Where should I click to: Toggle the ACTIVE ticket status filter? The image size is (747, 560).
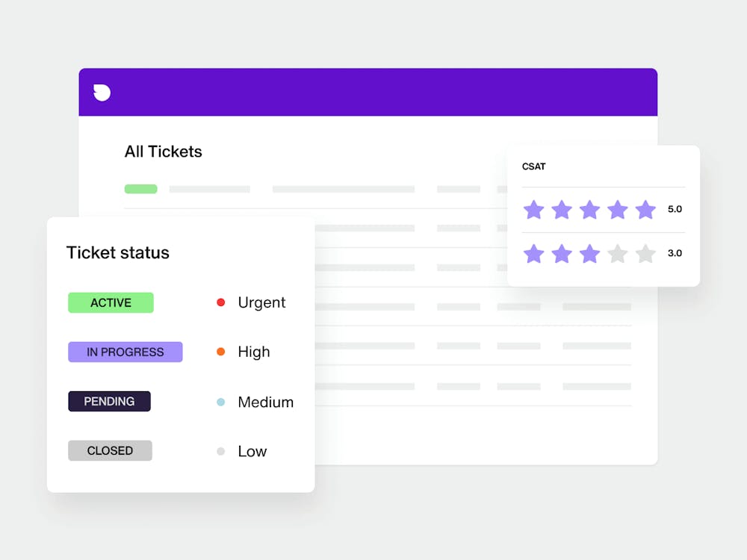pos(111,302)
